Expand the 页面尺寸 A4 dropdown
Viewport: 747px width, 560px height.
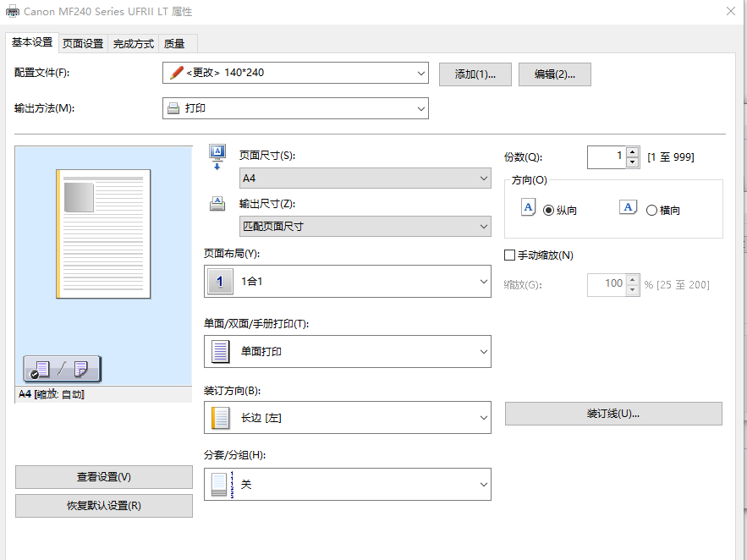coord(365,178)
